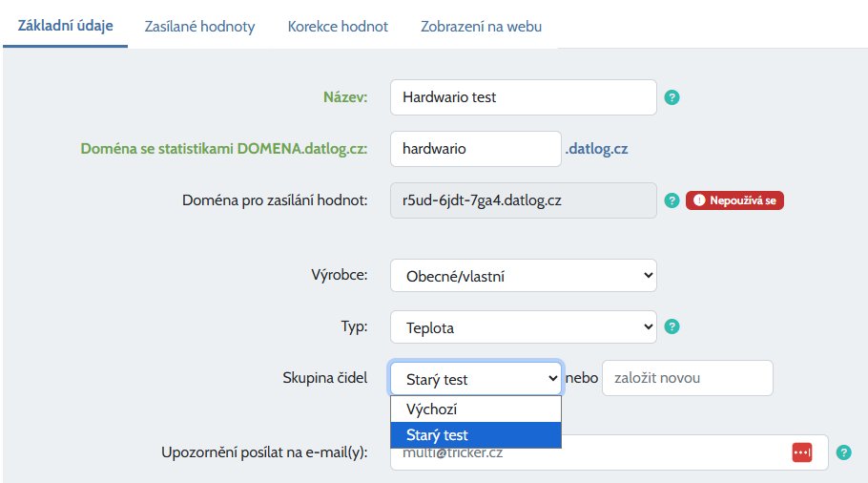Screen dimensions: 868x483
Task: Click the Upozornění posílat na e-mail(y) label
Action: [264, 452]
